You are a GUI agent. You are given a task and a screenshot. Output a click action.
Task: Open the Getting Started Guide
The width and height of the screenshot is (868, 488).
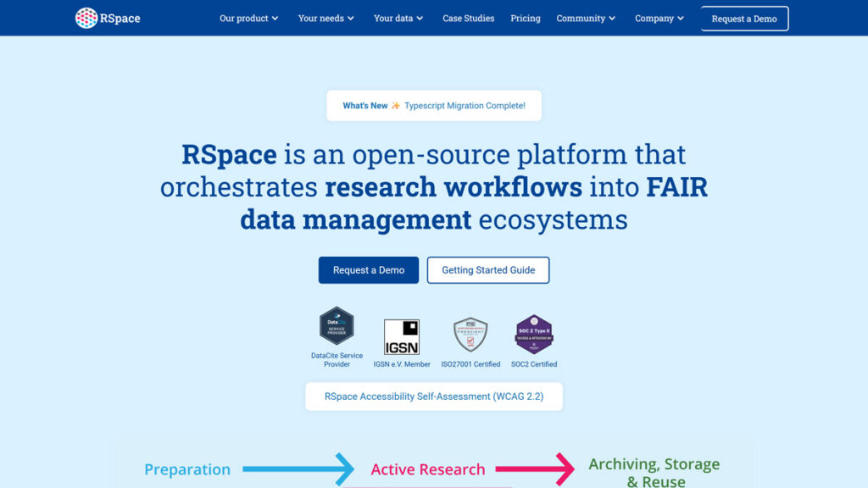(x=488, y=269)
